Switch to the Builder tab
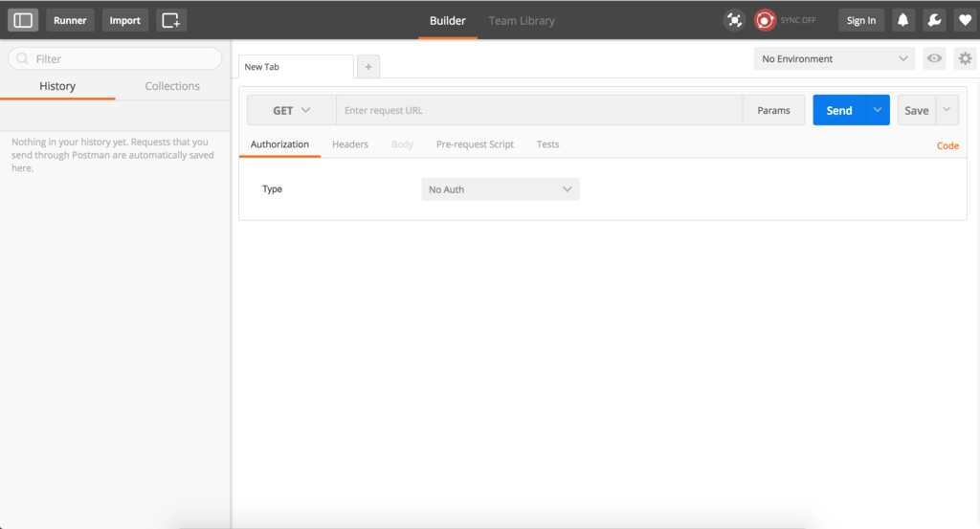 pos(448,21)
